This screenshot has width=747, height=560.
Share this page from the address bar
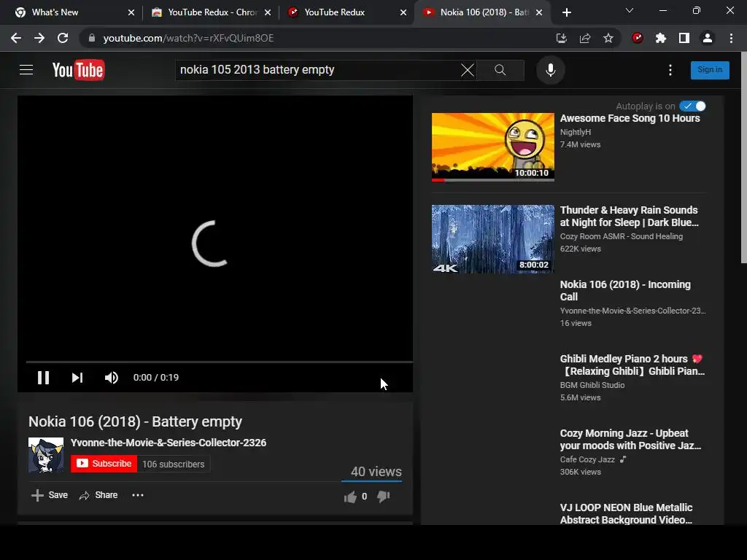tap(585, 38)
